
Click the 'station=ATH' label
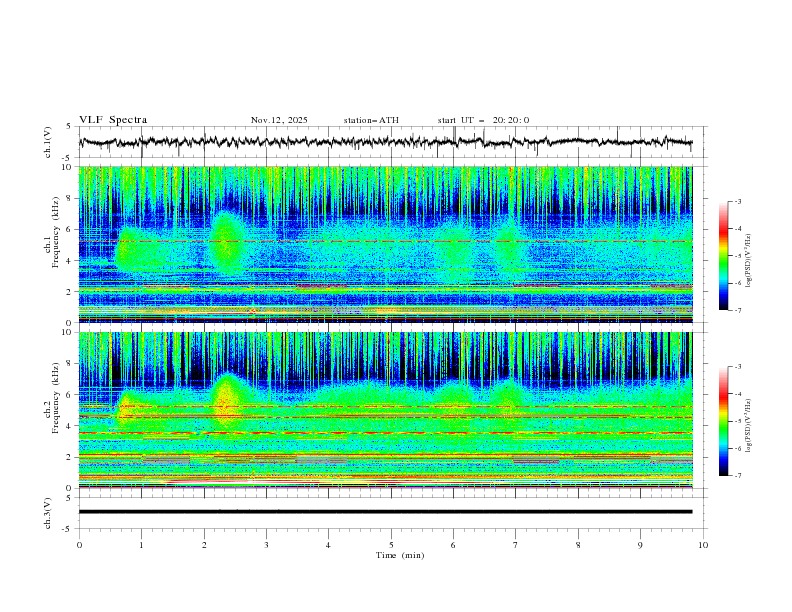pos(371,120)
